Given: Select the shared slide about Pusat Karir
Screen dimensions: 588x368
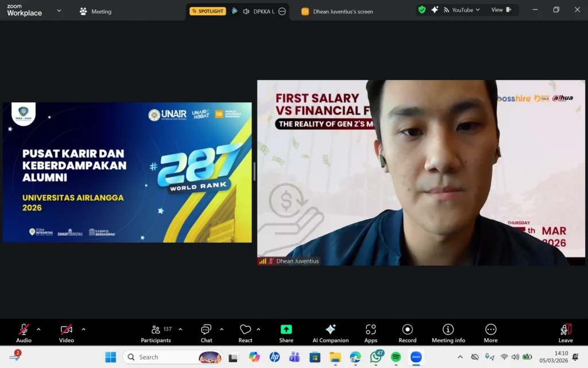Looking at the screenshot, I should coord(127,172).
